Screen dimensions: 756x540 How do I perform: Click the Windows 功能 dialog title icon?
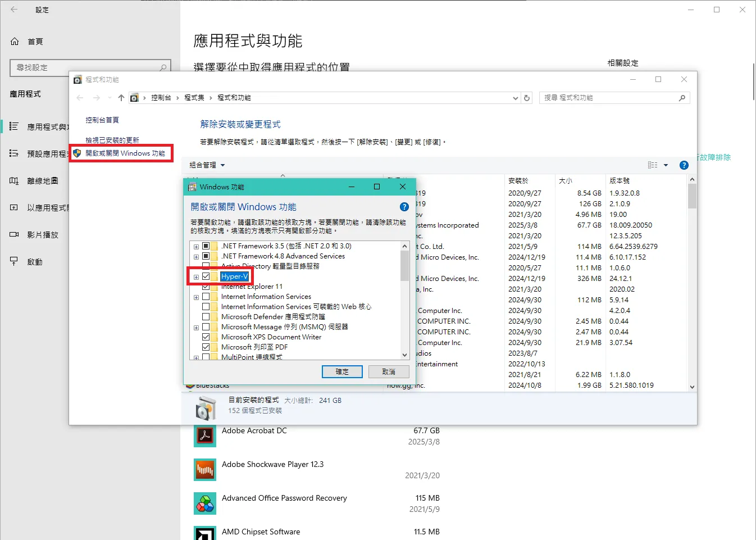pos(192,187)
